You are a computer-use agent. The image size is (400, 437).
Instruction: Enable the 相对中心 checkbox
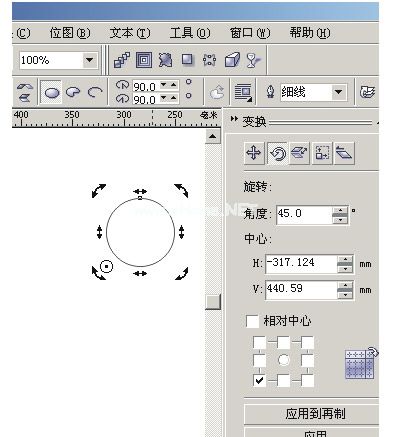pyautogui.click(x=252, y=322)
